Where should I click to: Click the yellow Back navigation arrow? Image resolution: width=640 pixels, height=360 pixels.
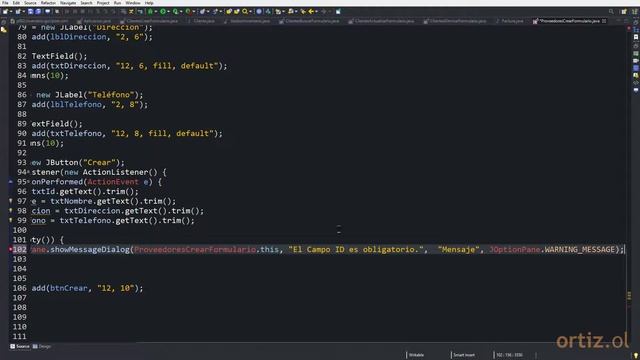[x=311, y=11]
